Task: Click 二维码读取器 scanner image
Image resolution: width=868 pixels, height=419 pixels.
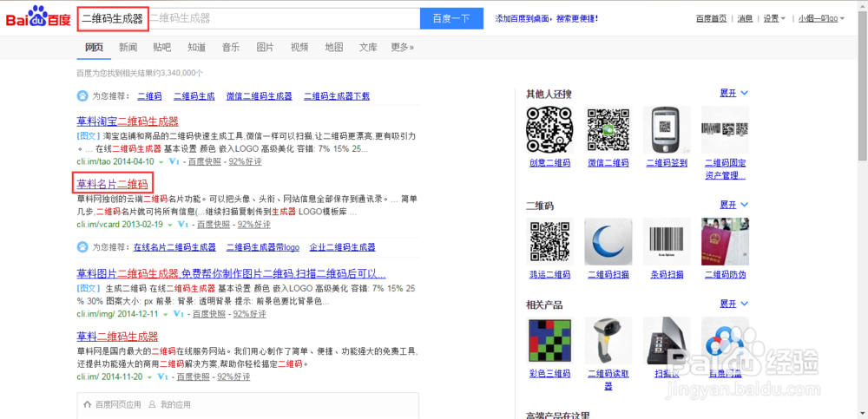Action: pyautogui.click(x=608, y=340)
